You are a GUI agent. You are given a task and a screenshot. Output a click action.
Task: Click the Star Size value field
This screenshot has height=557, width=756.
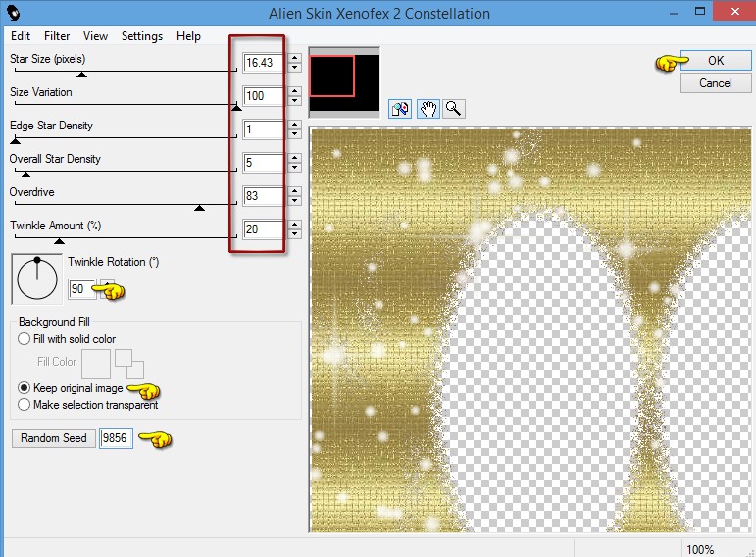263,63
